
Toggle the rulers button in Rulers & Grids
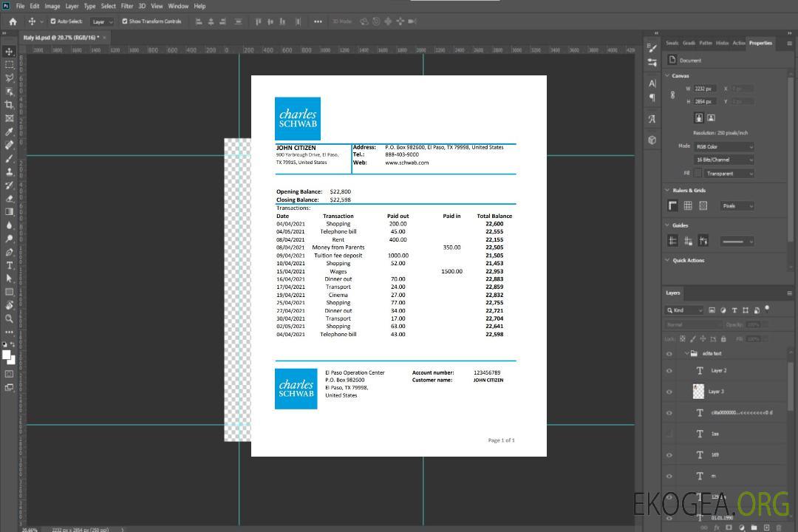click(673, 205)
